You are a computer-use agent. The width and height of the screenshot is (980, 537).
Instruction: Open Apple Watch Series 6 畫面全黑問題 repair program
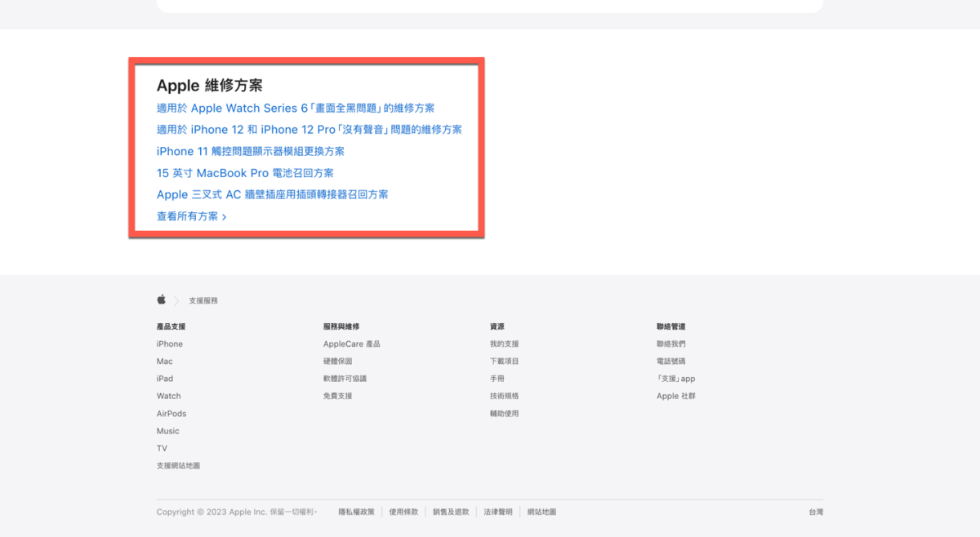click(296, 108)
